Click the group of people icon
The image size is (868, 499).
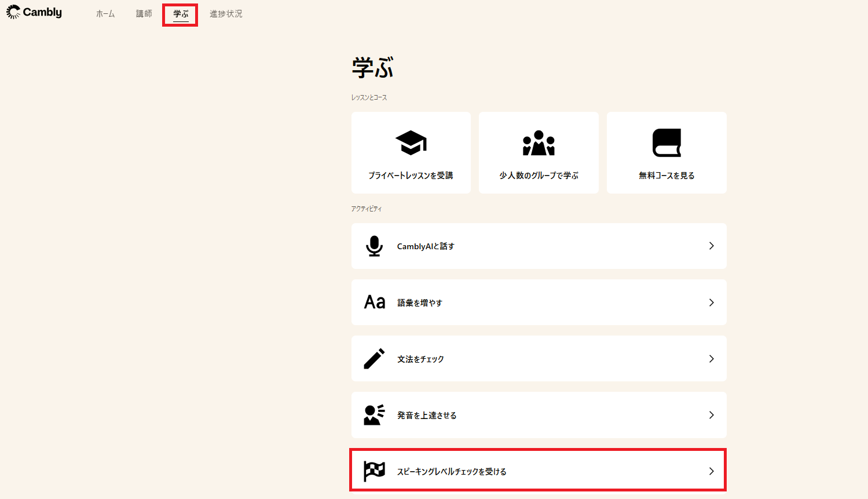tap(539, 143)
